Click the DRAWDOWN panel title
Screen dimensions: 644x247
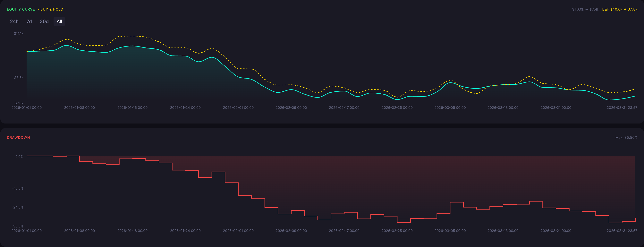(18, 138)
